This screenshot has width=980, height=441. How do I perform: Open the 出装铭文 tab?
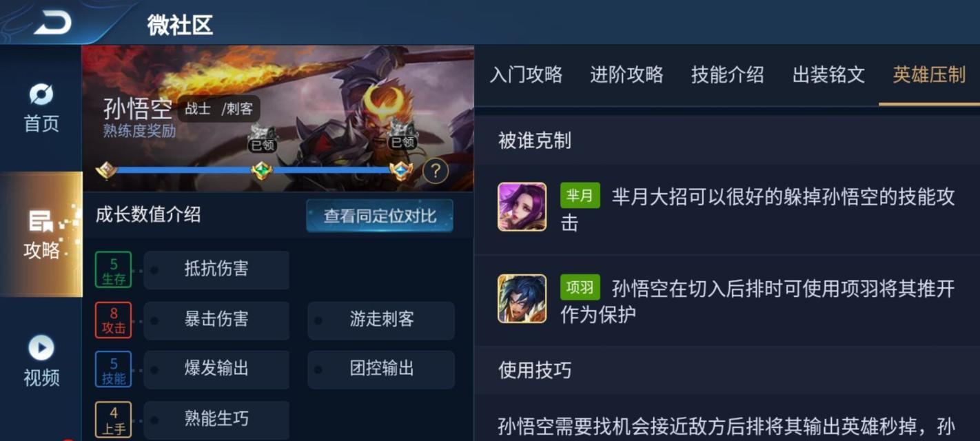[x=828, y=74]
